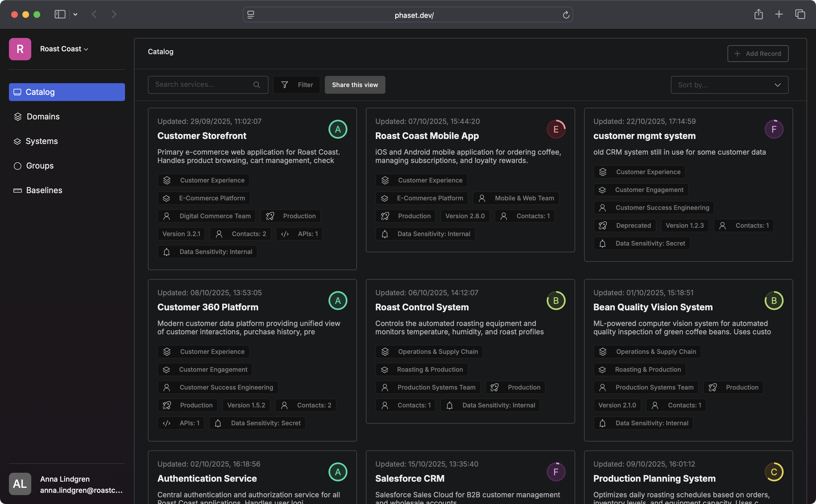The height and width of the screenshot is (504, 816).
Task: Select Domains in the sidebar
Action: point(43,116)
